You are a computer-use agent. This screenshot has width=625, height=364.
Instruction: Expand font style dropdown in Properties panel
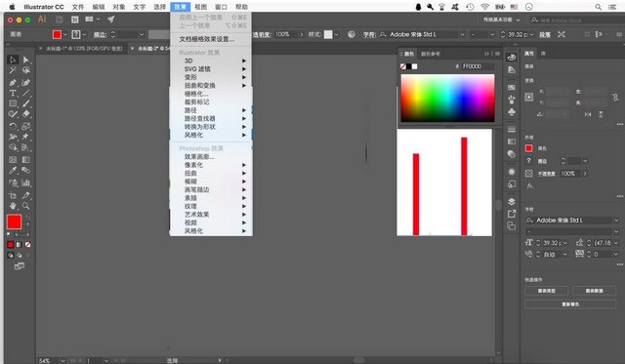[616, 231]
